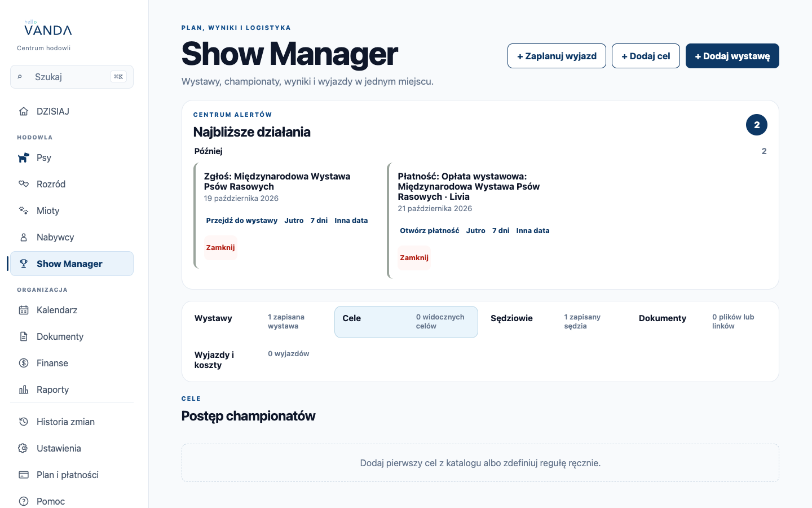This screenshot has height=508, width=812.
Task: Click Przejdź do wystawy link
Action: pos(242,221)
